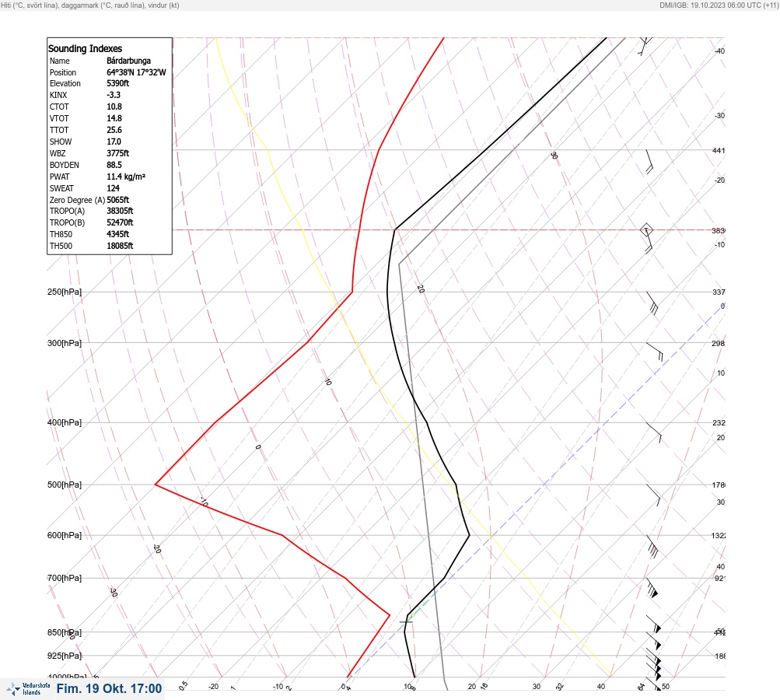The image size is (780, 700).
Task: Click the 400[hPa] pressure label
Action: click(x=65, y=422)
